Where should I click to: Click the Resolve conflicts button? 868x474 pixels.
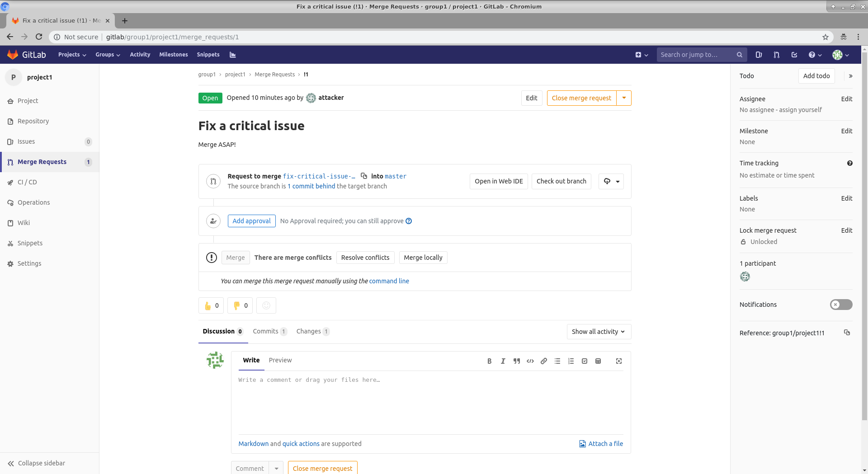(x=365, y=258)
